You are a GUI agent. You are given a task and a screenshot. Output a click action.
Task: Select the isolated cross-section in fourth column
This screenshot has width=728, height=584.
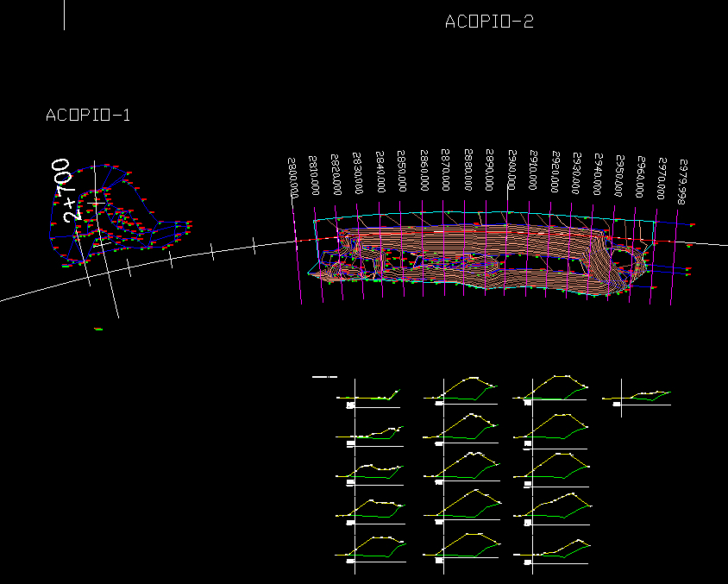pyautogui.click(x=638, y=397)
